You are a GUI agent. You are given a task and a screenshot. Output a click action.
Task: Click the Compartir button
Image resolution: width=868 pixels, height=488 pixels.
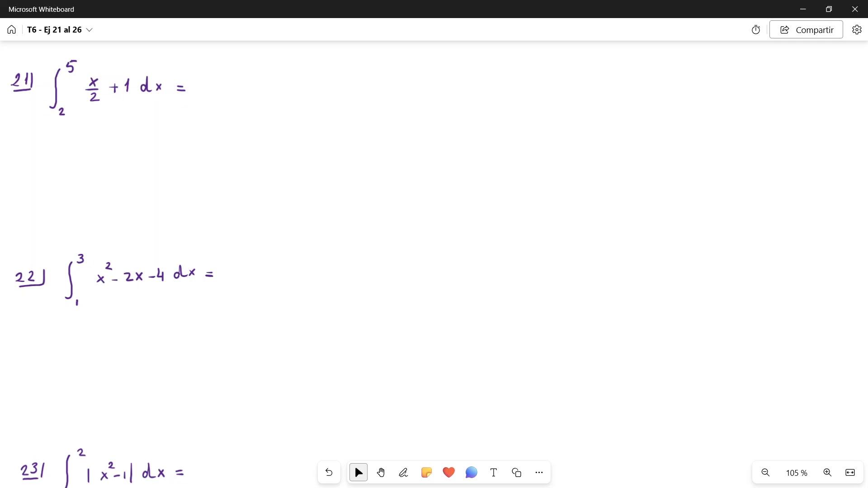click(806, 30)
